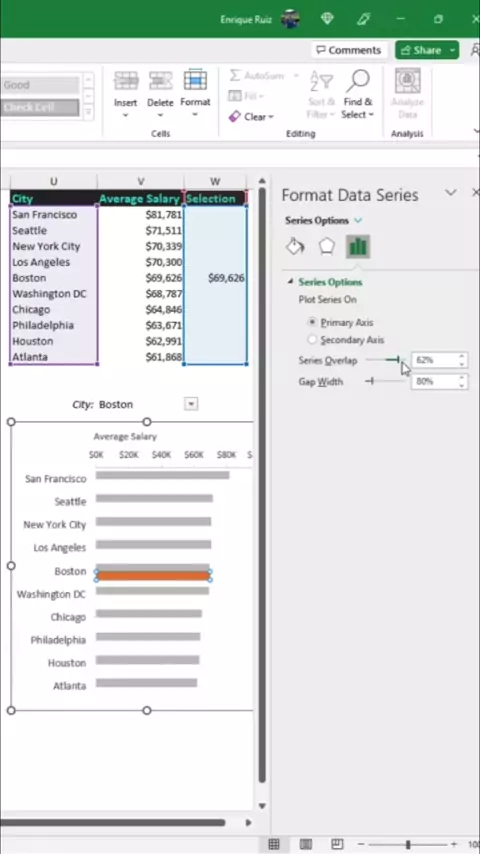Click the Find & Select magnifier icon
This screenshot has width=480, height=854.
tap(357, 81)
